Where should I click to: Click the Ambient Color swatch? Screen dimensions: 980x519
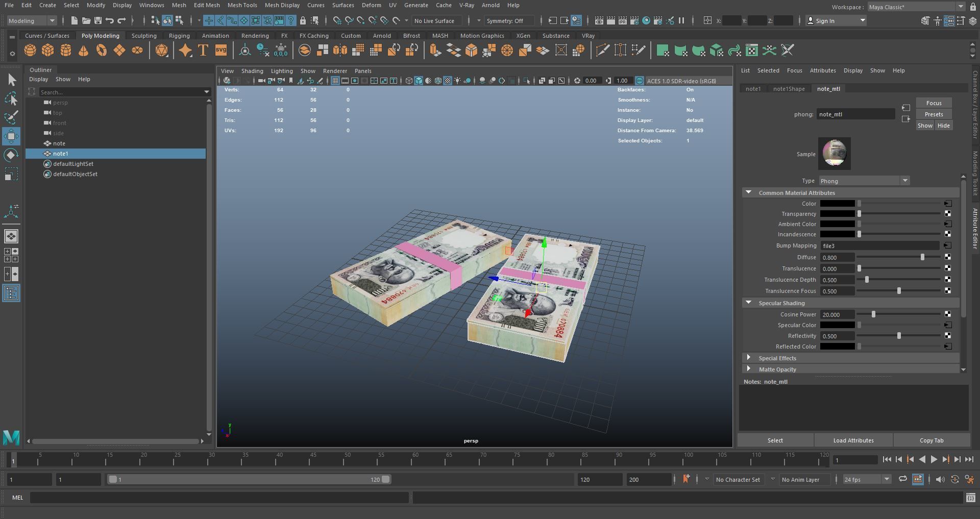coord(837,224)
